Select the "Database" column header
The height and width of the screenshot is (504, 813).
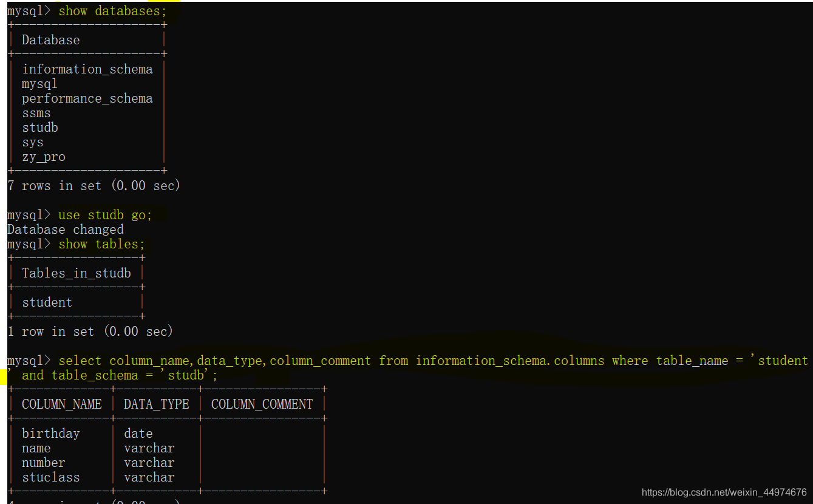tap(51, 40)
